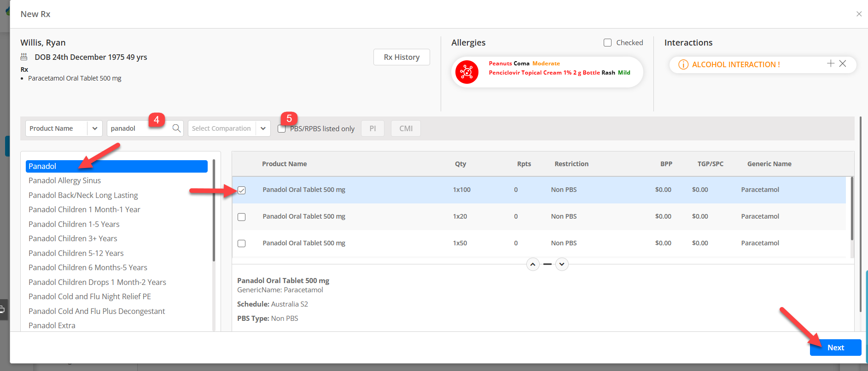Select Panadol Children 6 Months-5 Years
This screenshot has width=868, height=371.
[x=88, y=267]
